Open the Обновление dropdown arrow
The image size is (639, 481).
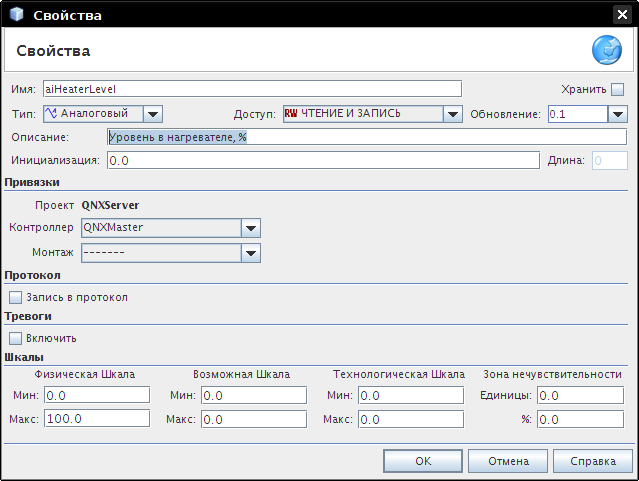click(x=618, y=114)
